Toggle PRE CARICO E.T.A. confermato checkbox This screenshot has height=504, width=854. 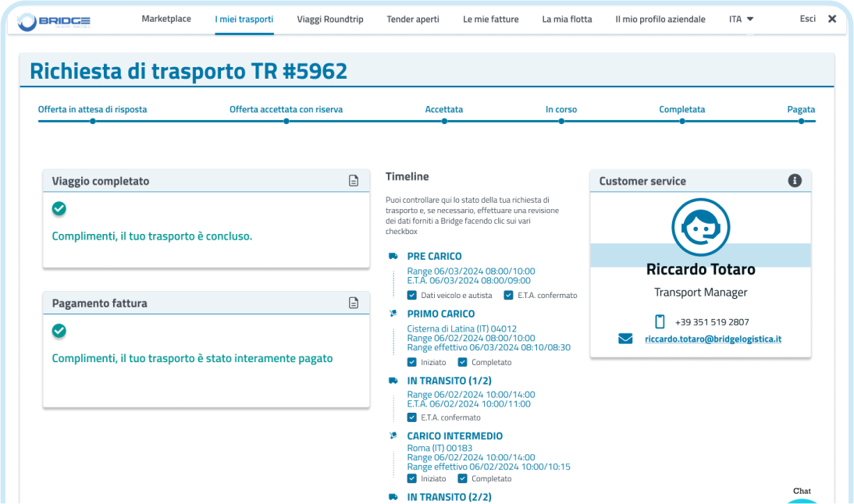pyautogui.click(x=508, y=296)
